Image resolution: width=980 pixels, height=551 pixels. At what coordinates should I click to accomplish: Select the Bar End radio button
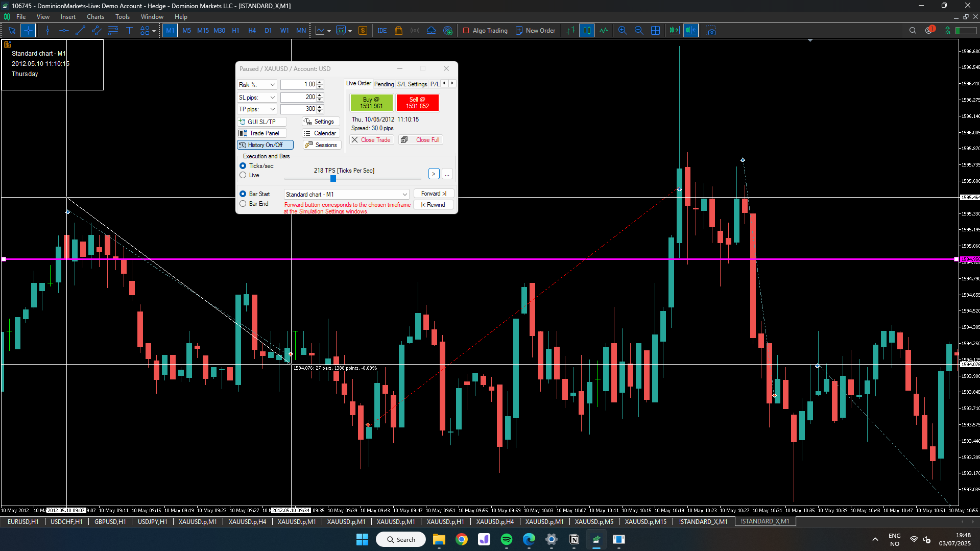243,204
